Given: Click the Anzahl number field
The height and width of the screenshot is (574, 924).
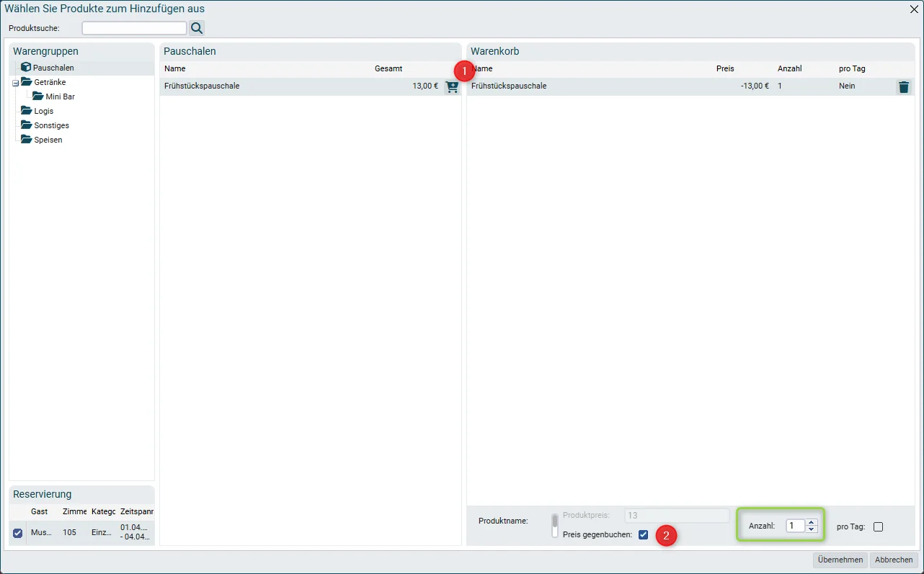Looking at the screenshot, I should tap(796, 526).
